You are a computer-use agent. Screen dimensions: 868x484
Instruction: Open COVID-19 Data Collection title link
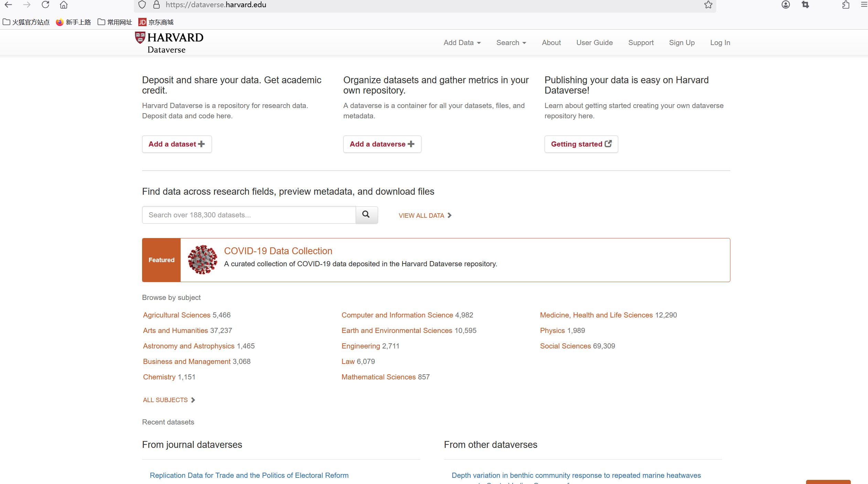click(278, 251)
